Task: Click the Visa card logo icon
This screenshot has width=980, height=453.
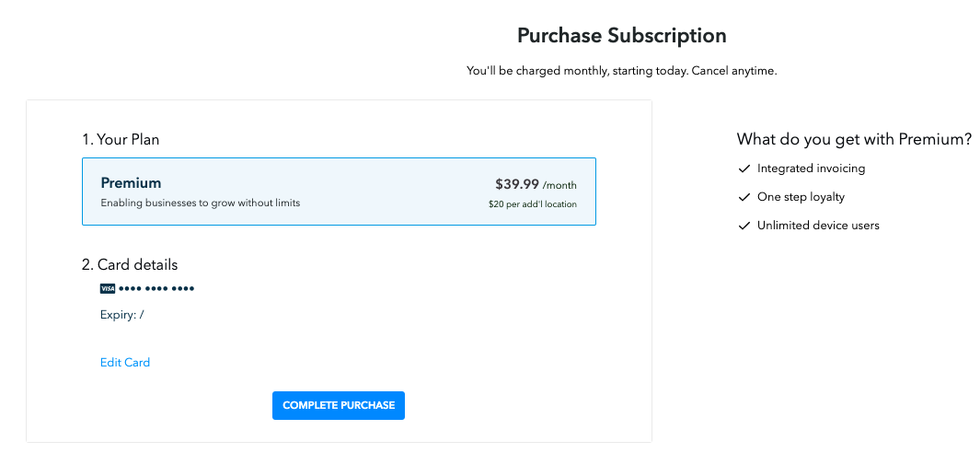Action: point(108,288)
